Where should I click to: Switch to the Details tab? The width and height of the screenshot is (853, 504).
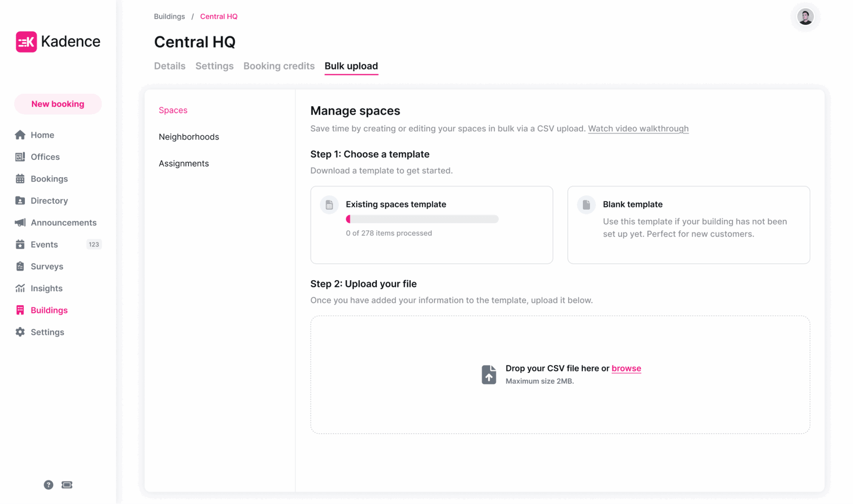[x=169, y=66]
